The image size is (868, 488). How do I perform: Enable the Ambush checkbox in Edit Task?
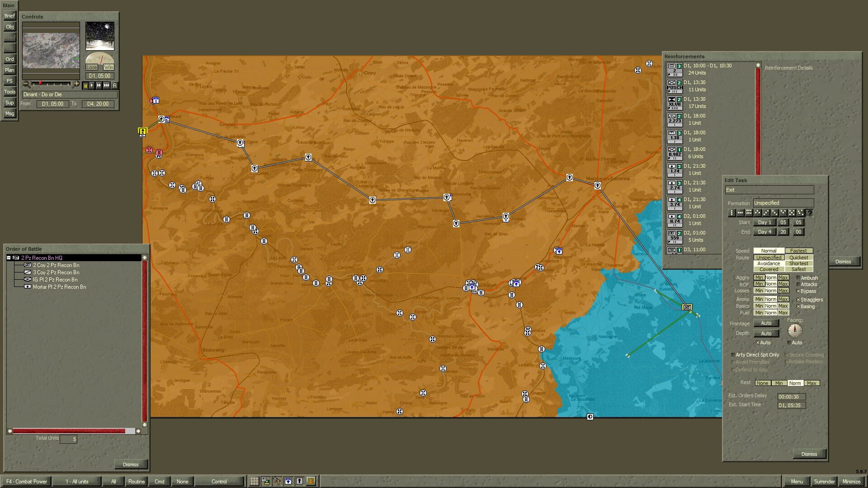click(x=798, y=277)
